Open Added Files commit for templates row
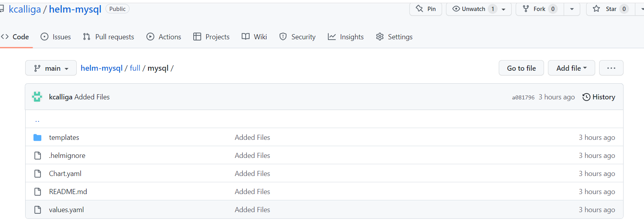644x220 pixels. (x=252, y=137)
